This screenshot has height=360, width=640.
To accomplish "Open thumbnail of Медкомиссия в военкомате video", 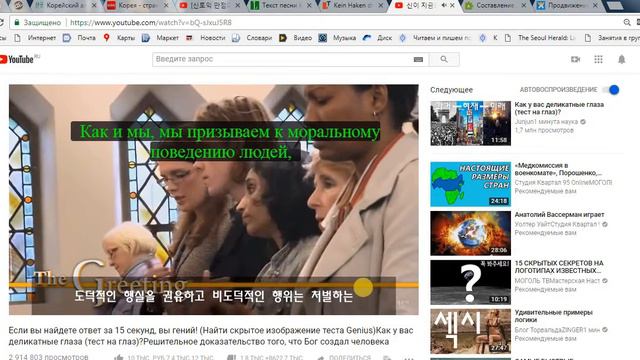I will tap(470, 184).
